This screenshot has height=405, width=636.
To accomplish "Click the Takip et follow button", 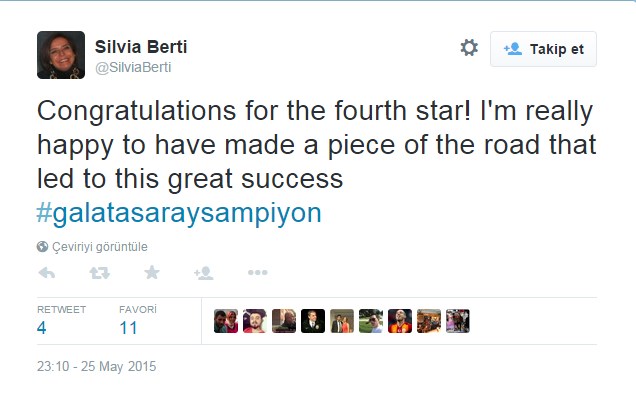I will 543,48.
